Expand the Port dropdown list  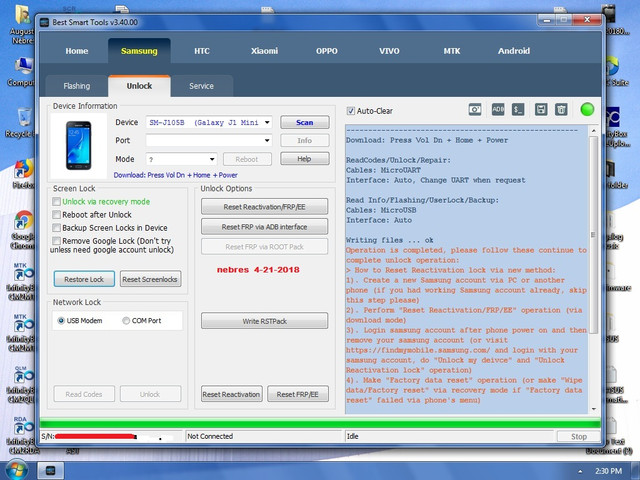tap(267, 140)
